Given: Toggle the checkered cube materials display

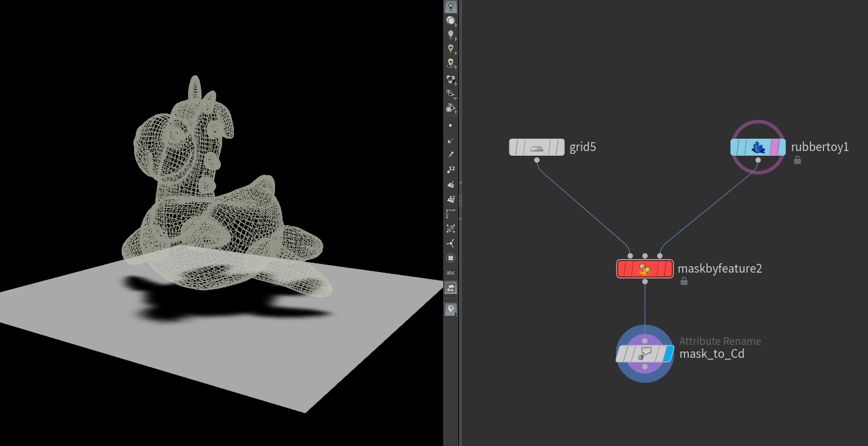Looking at the screenshot, I should point(451,79).
